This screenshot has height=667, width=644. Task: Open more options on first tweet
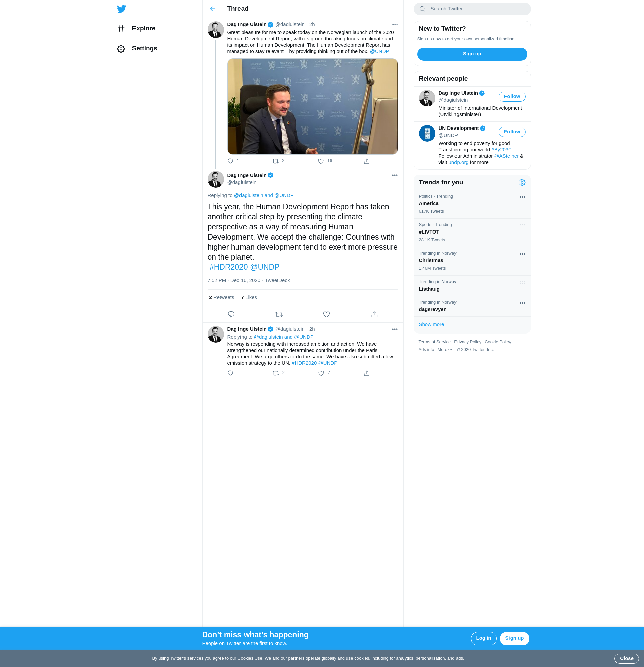[395, 24]
